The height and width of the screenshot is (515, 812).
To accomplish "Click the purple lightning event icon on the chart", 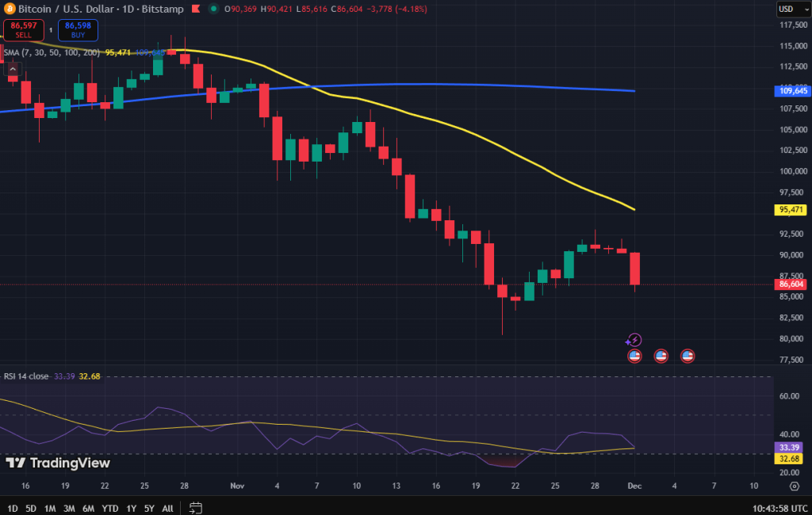I will click(x=635, y=340).
